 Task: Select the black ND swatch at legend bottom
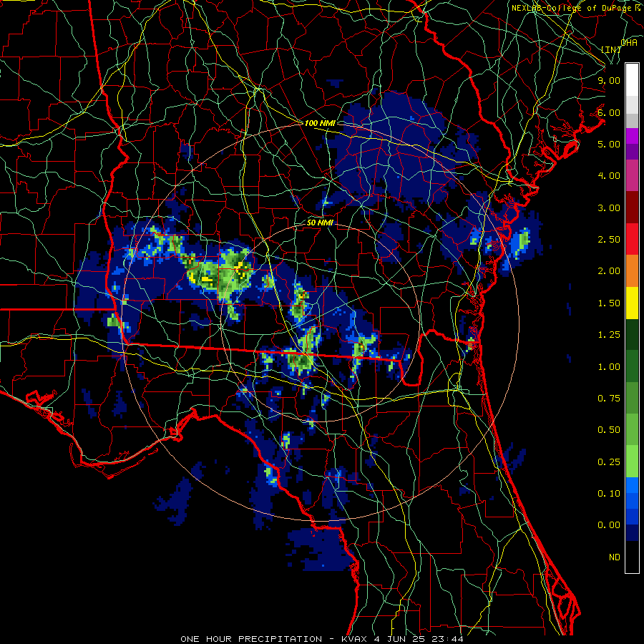(632, 557)
